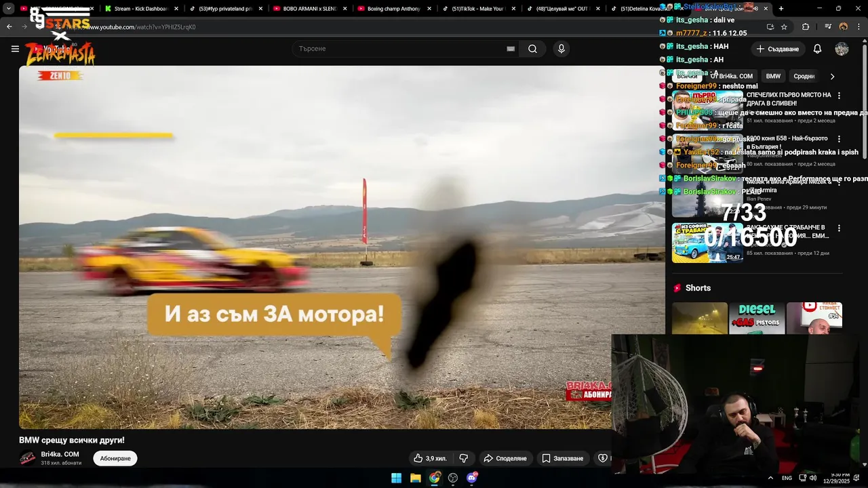Click the YouTube search magnifier button
This screenshot has height=488, width=868.
click(x=532, y=49)
